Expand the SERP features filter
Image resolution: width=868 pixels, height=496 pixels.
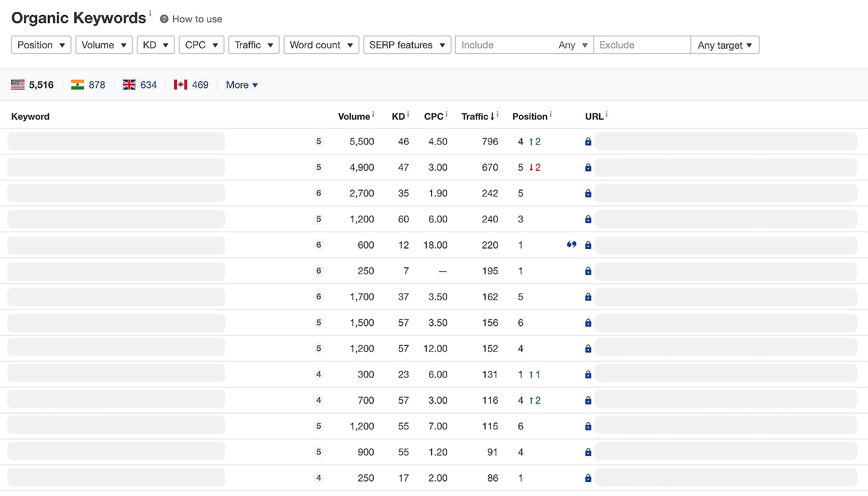click(x=407, y=45)
